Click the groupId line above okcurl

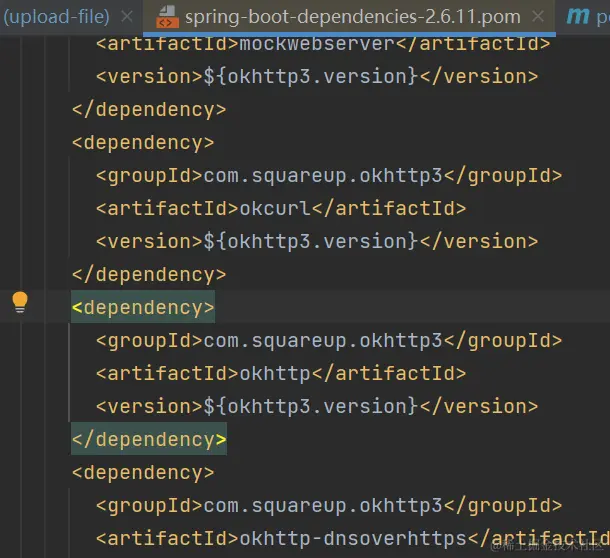point(329,175)
